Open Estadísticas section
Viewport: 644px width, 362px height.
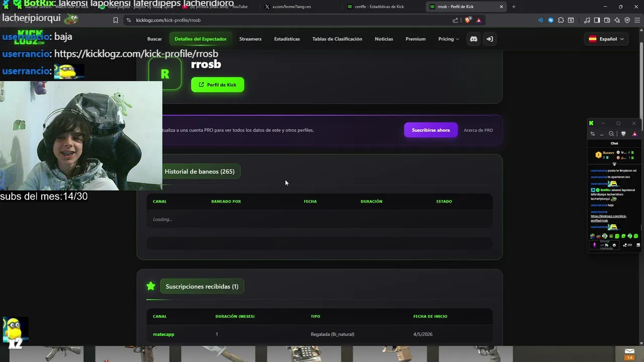tap(287, 39)
